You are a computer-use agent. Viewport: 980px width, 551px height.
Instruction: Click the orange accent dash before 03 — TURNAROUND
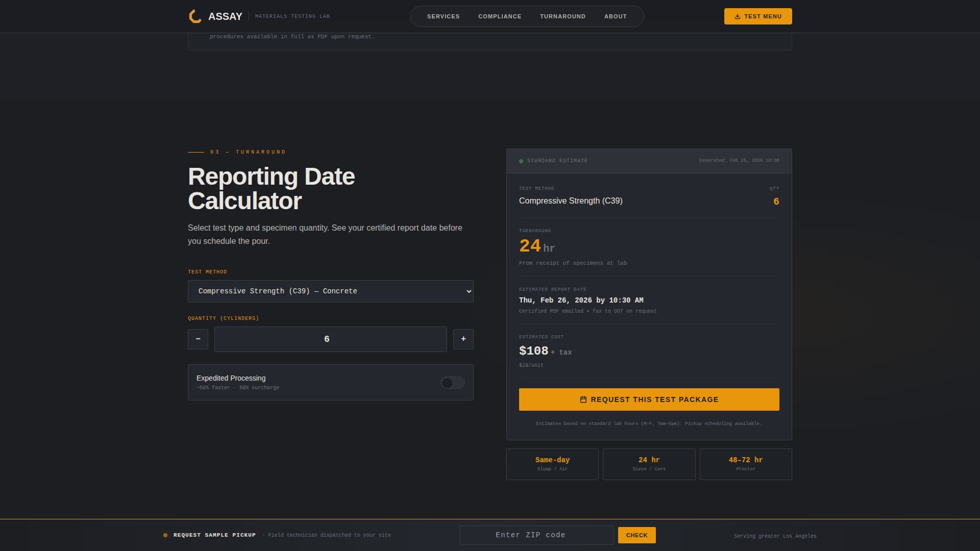coord(195,152)
